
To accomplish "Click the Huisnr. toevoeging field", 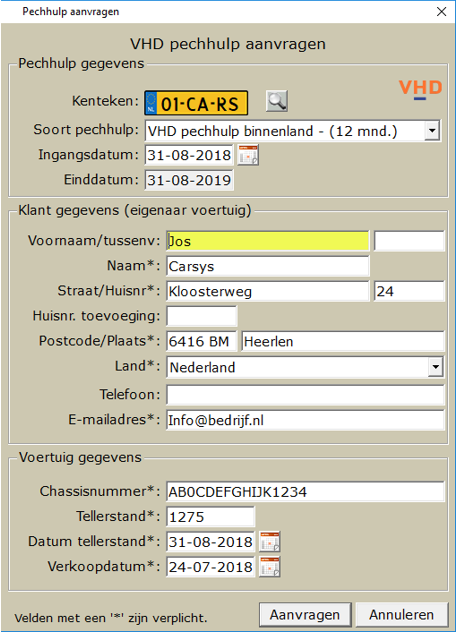I will point(201,316).
